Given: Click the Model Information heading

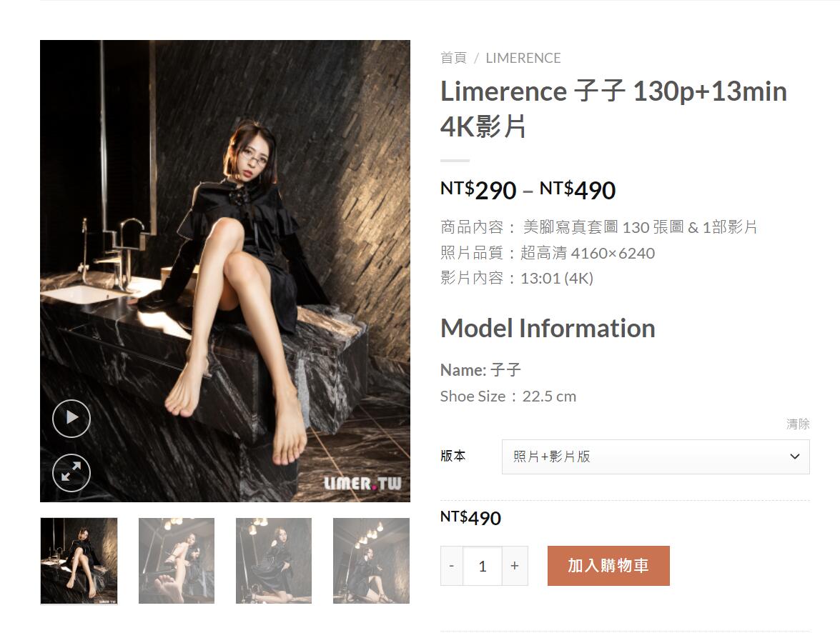Looking at the screenshot, I should coord(548,328).
